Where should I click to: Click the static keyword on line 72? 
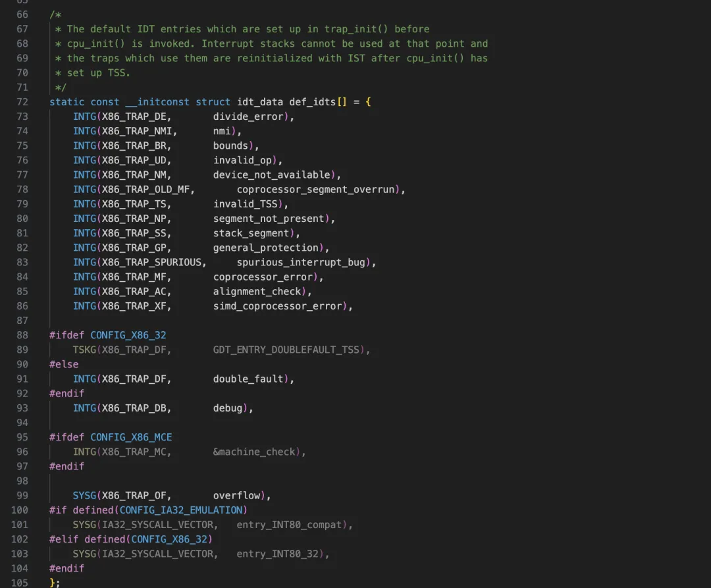66,102
